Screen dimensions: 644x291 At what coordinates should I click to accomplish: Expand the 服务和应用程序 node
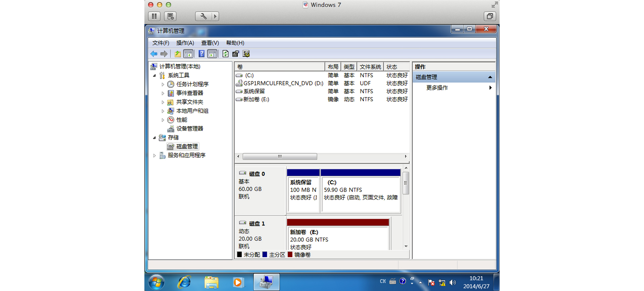click(x=154, y=156)
